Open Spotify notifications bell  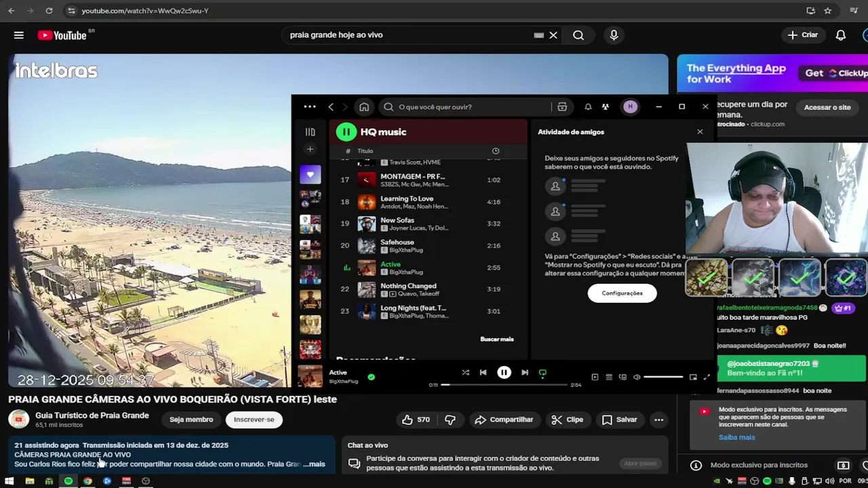coord(588,106)
